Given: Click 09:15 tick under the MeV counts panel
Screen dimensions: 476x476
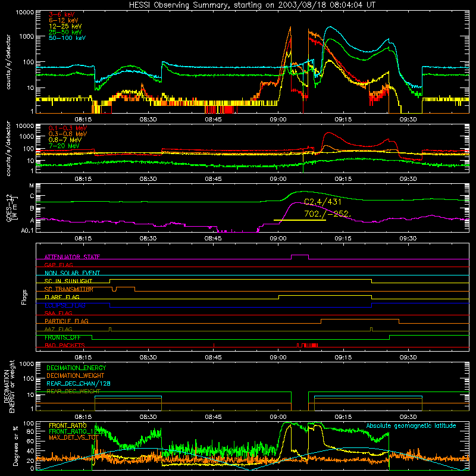Looking at the screenshot, I should coord(343,179).
